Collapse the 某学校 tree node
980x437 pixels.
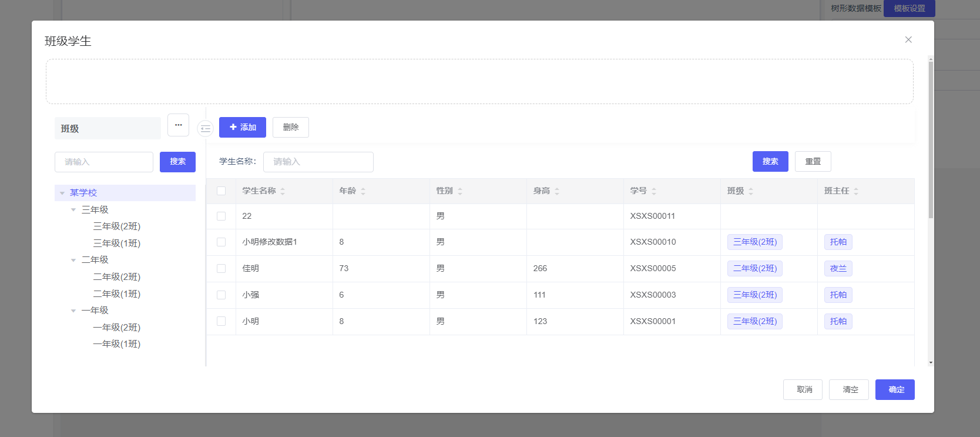tap(62, 193)
